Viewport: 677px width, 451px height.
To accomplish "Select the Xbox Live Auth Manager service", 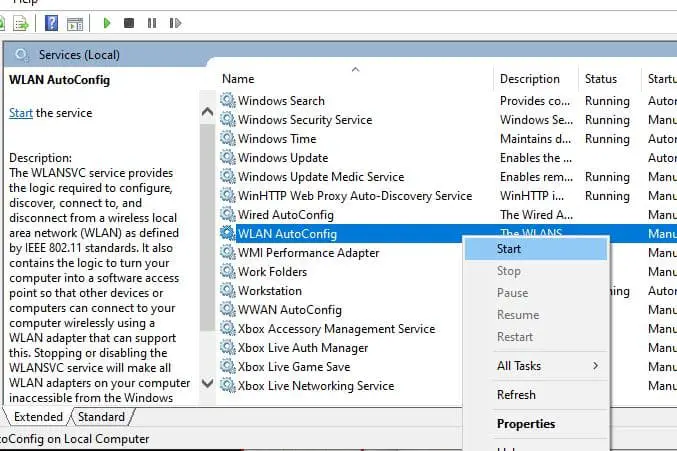I will coord(303,348).
